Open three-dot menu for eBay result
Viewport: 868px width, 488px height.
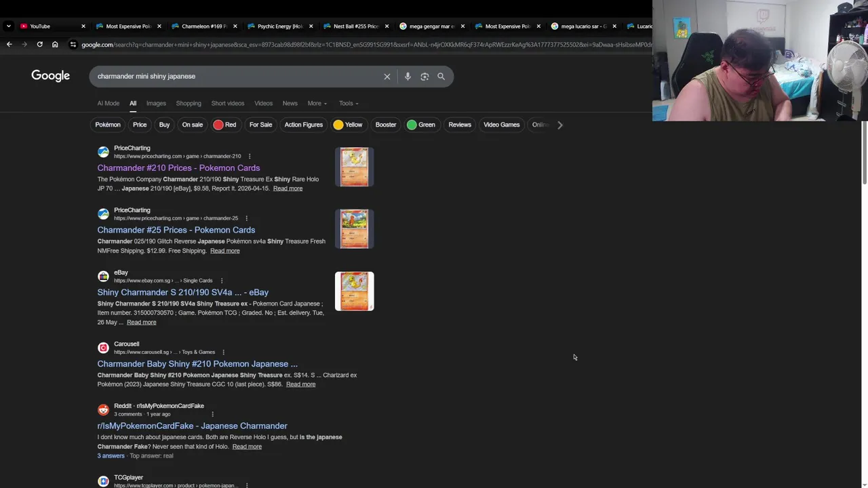coord(221,281)
